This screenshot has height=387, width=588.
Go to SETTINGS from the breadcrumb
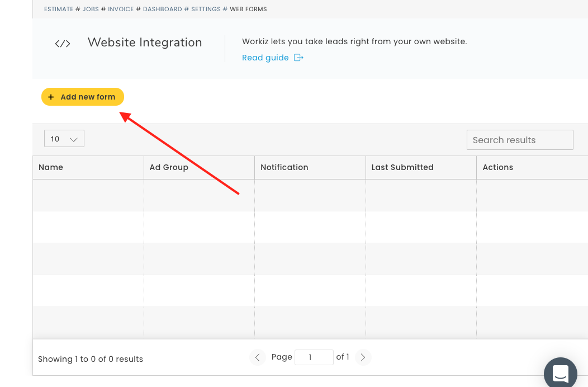[x=205, y=9]
